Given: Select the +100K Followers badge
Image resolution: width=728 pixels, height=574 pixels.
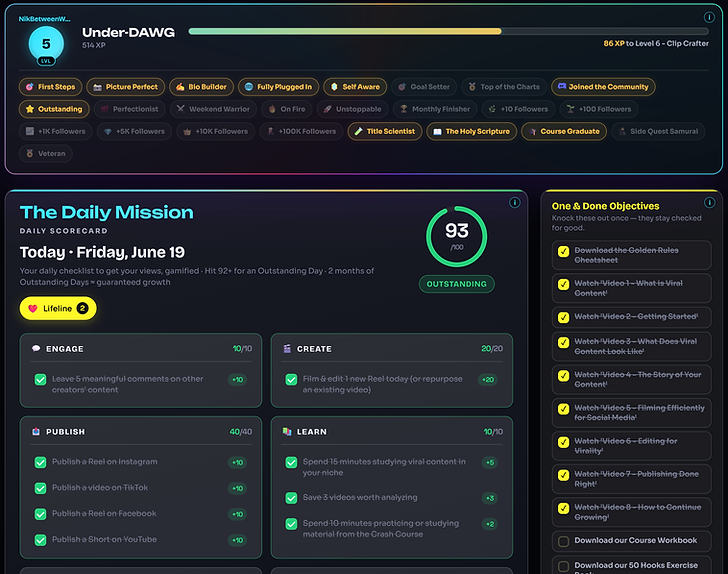Looking at the screenshot, I should pos(301,131).
